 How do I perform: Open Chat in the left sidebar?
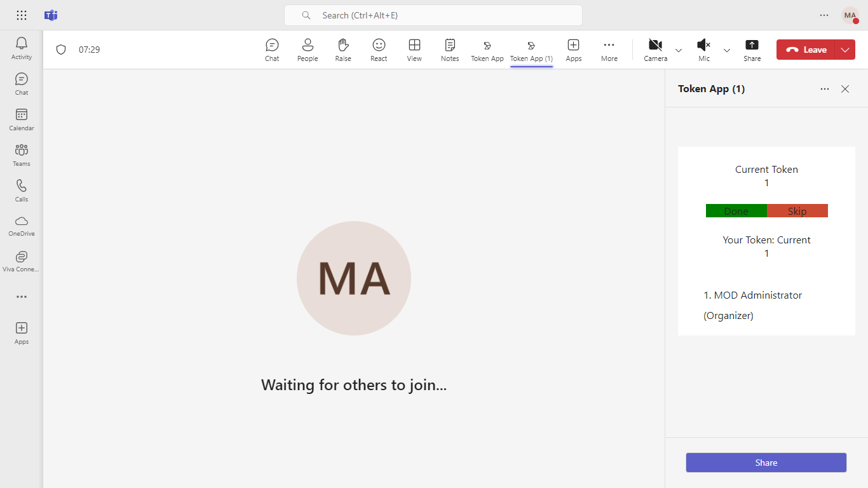22,84
